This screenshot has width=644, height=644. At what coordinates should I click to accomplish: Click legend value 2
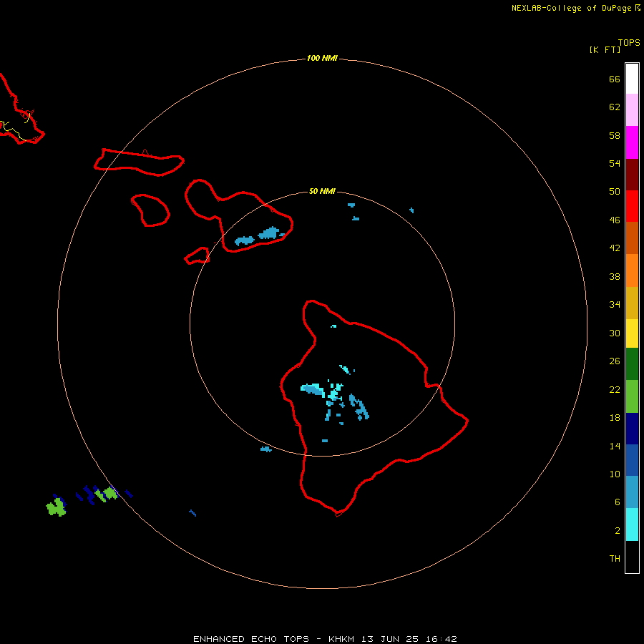[617, 531]
